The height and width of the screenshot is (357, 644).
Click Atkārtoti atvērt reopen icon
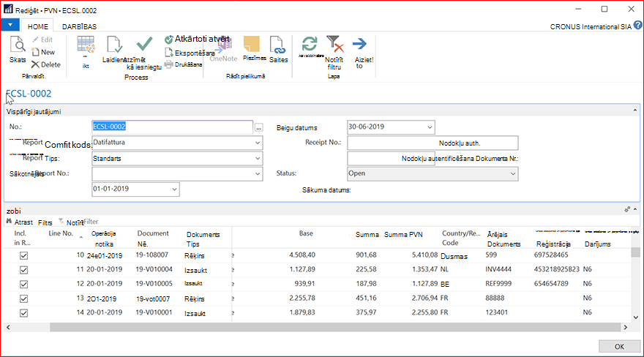click(168, 40)
